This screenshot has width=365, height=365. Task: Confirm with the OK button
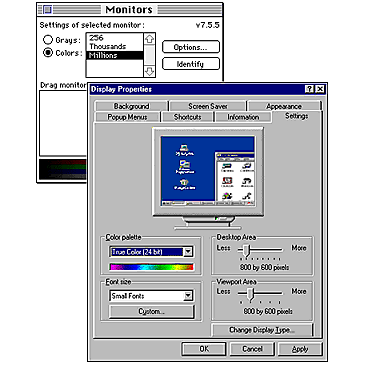click(x=204, y=349)
